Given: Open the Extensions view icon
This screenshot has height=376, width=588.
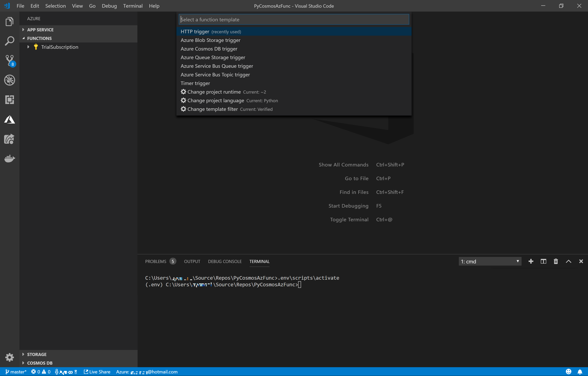Looking at the screenshot, I should [10, 100].
